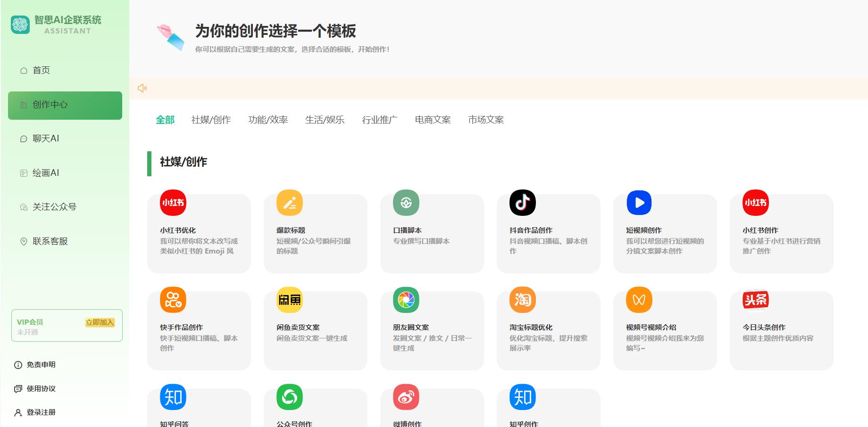Click the 今日头条创作 red icon

(756, 300)
